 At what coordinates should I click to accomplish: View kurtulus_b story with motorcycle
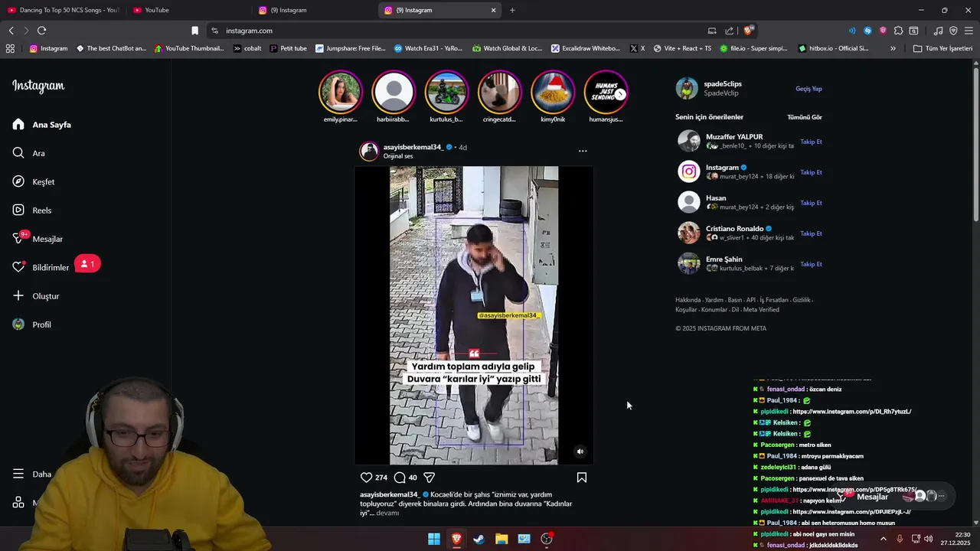coord(446,93)
